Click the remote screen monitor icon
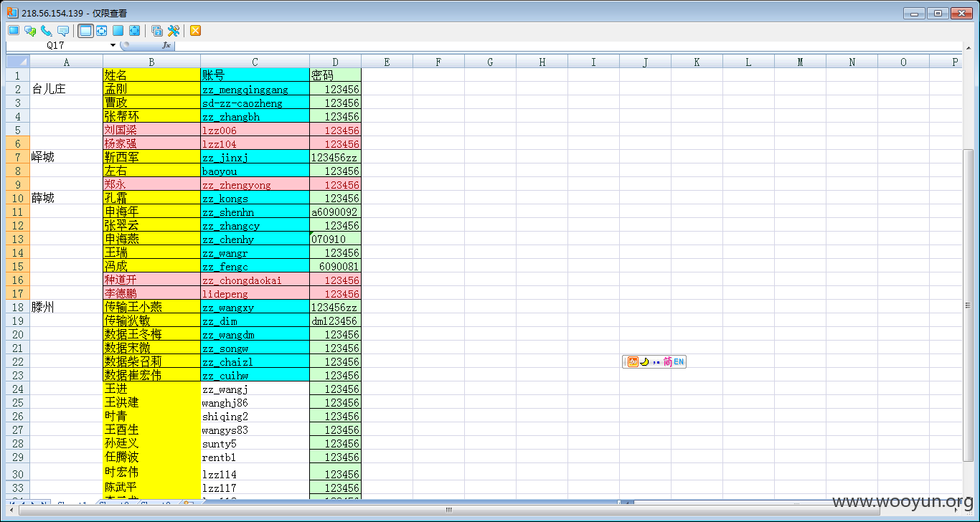Image resolution: width=980 pixels, height=522 pixels. pos(13,30)
